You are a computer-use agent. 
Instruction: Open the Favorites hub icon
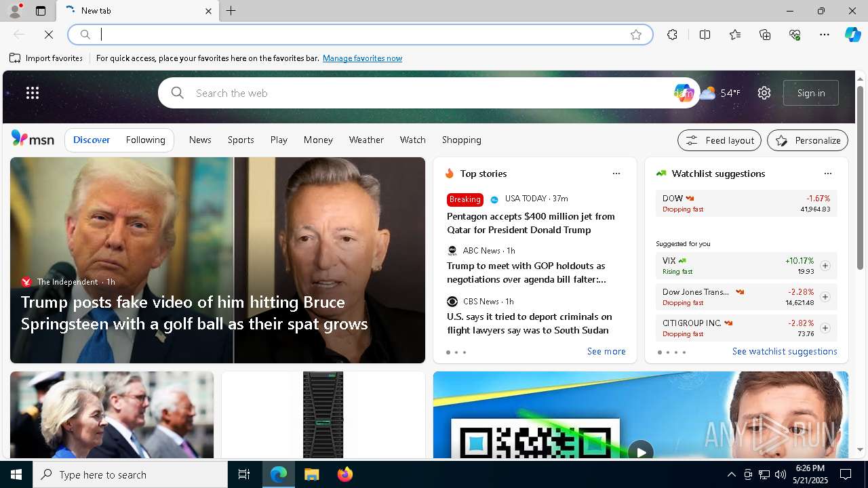tap(735, 35)
